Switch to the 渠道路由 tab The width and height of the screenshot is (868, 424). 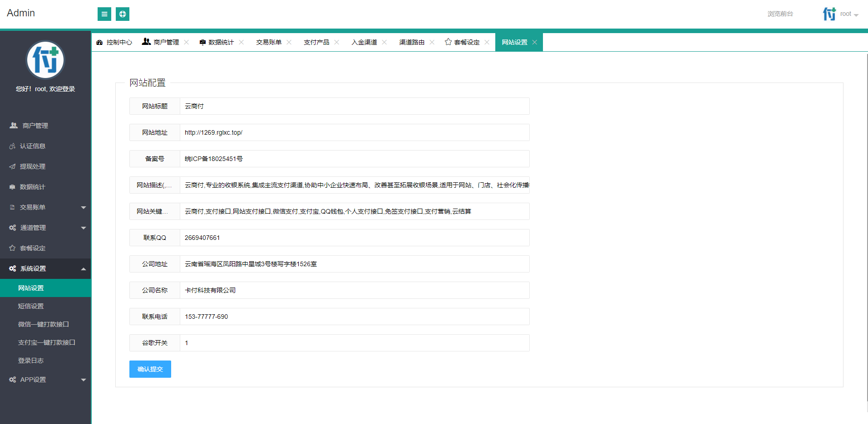tap(412, 42)
